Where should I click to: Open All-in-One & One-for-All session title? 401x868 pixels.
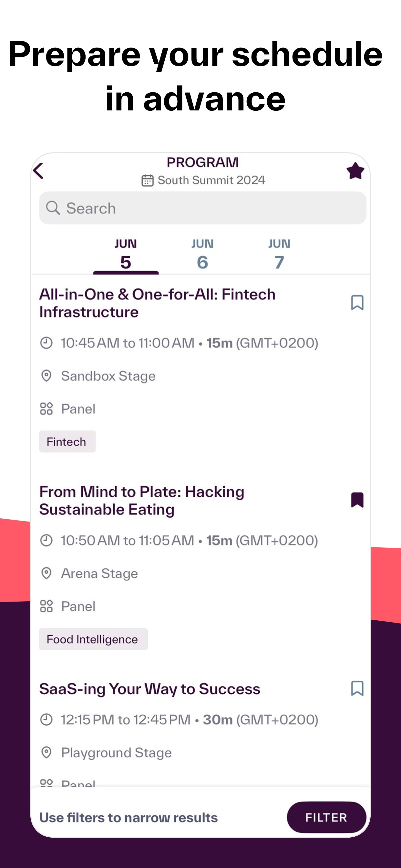point(157,303)
